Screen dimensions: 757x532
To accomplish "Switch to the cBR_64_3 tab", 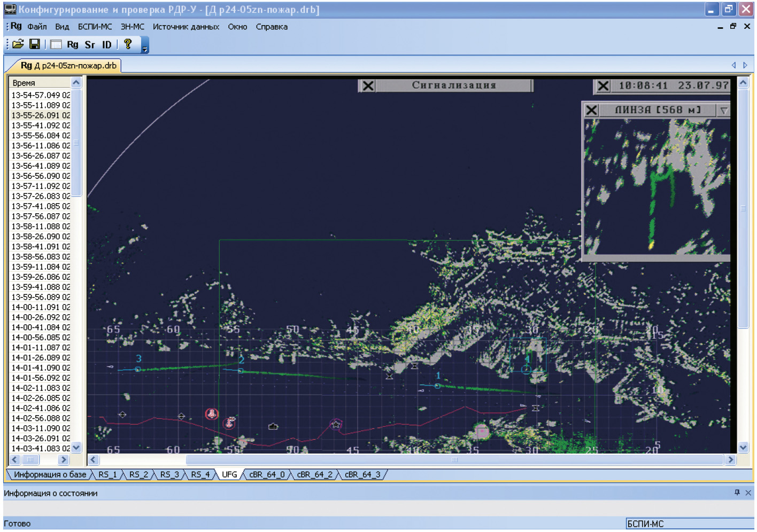I will (x=362, y=474).
